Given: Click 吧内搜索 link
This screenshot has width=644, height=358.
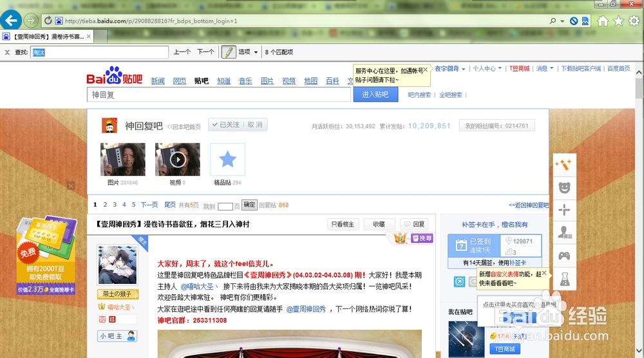Looking at the screenshot, I should coord(419,95).
